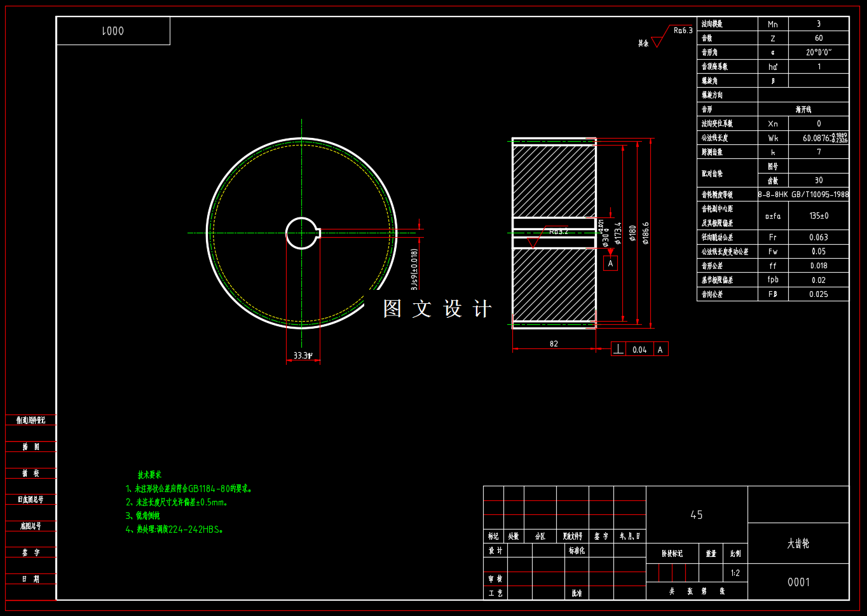
Task: Click the "重量" header cell
Action: tap(711, 554)
